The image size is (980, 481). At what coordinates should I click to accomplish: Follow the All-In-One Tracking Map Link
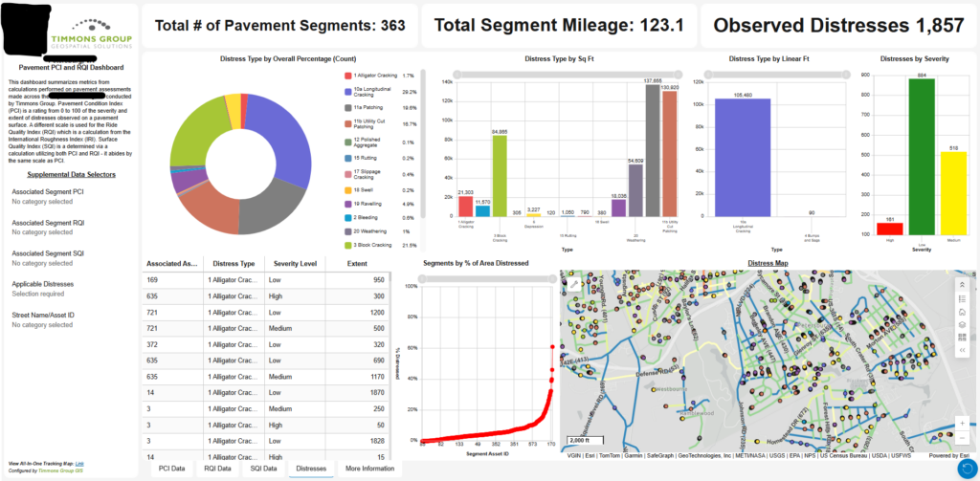tap(78, 464)
